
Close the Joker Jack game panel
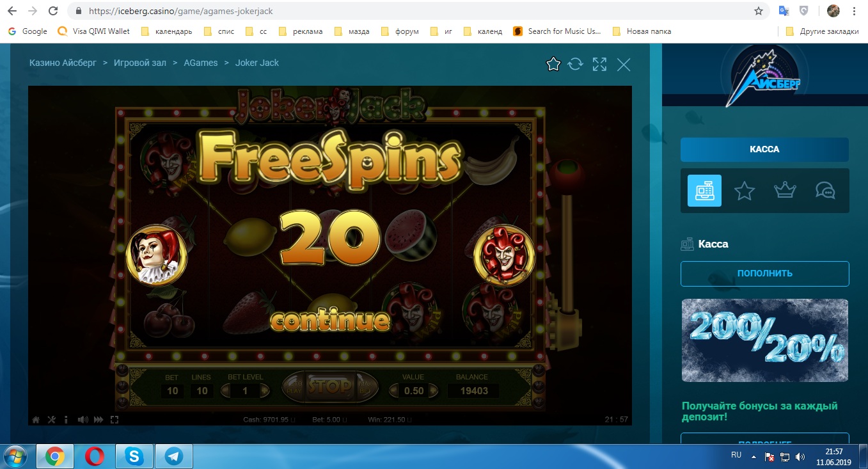coord(624,64)
